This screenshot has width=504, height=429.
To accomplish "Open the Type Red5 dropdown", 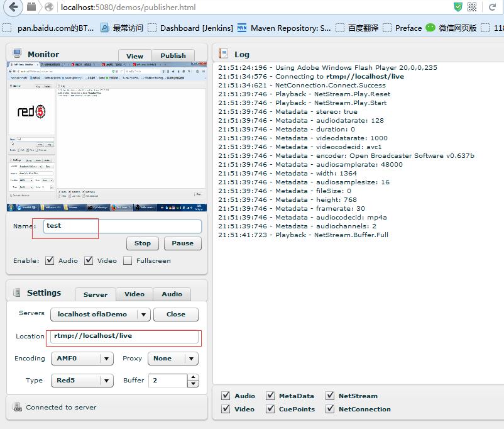I will 82,380.
